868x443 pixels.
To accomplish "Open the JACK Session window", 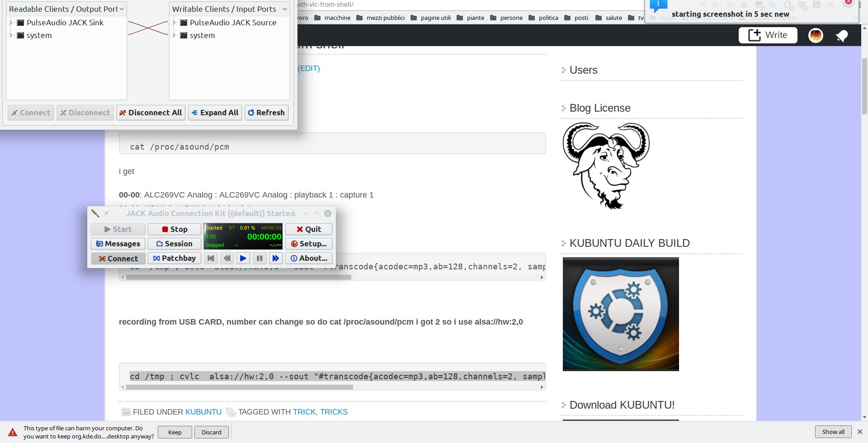I will [175, 244].
